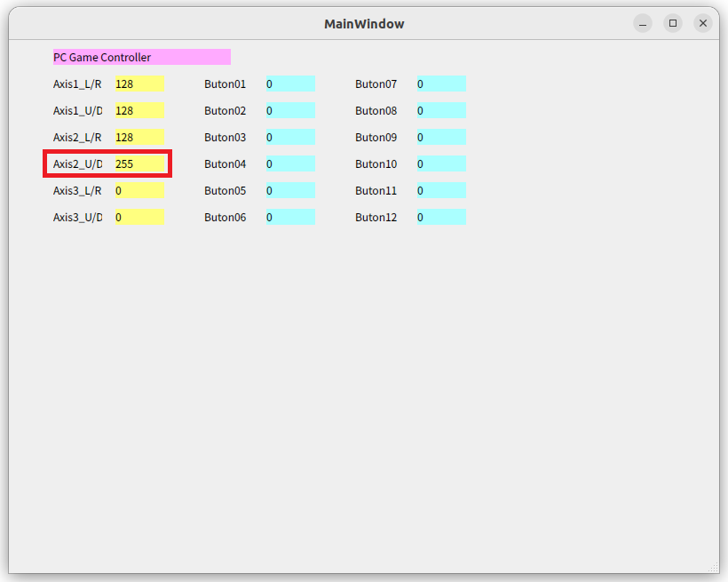This screenshot has width=728, height=582.
Task: Click the MainWindow title bar text
Action: pyautogui.click(x=364, y=23)
